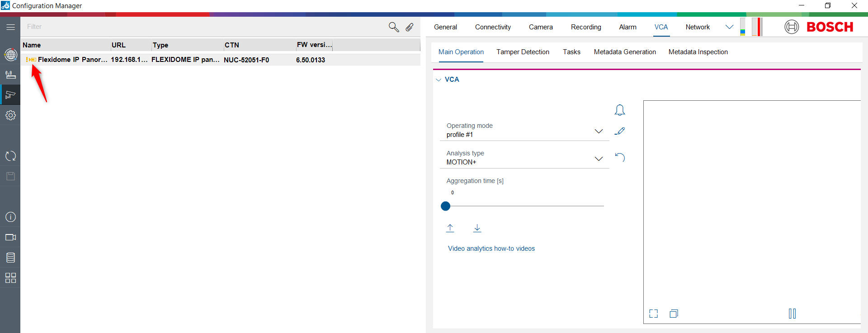
Task: Click the Aggregation time slider handle
Action: [x=446, y=206]
